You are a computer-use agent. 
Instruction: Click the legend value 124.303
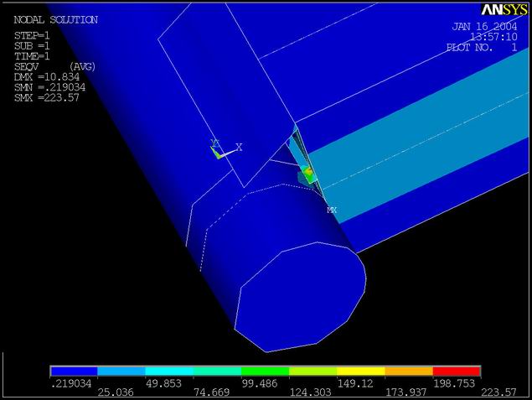(x=311, y=392)
